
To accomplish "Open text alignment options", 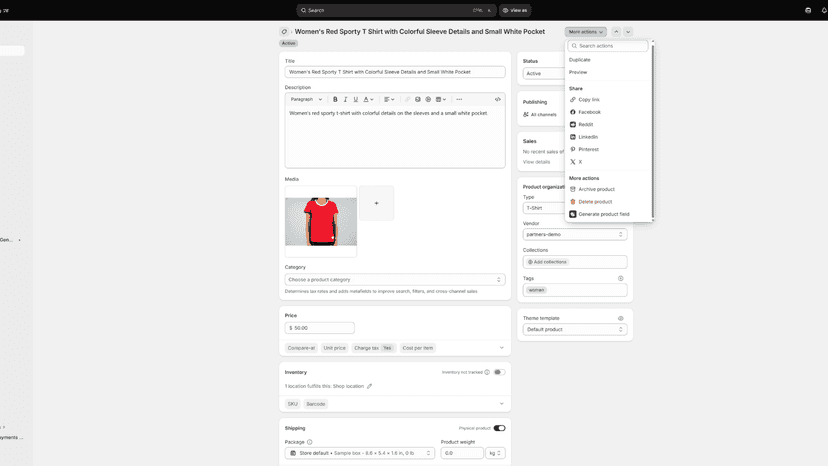I will (x=389, y=99).
